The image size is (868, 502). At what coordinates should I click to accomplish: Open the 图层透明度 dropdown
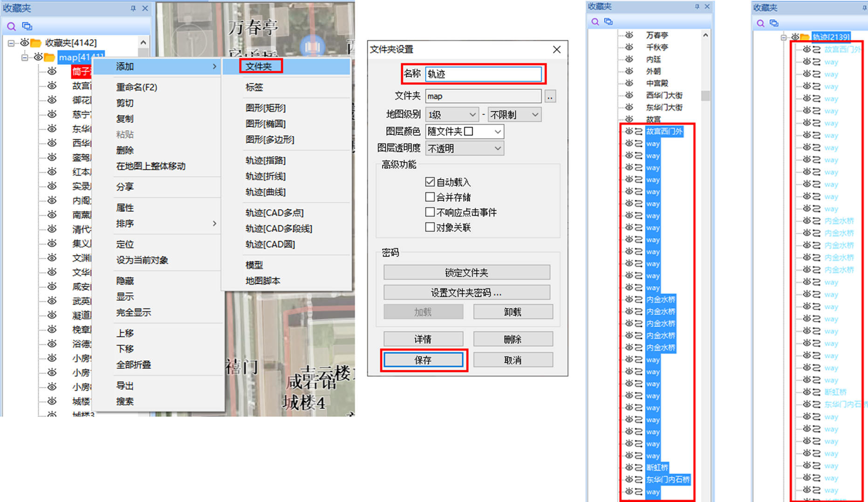pyautogui.click(x=464, y=149)
